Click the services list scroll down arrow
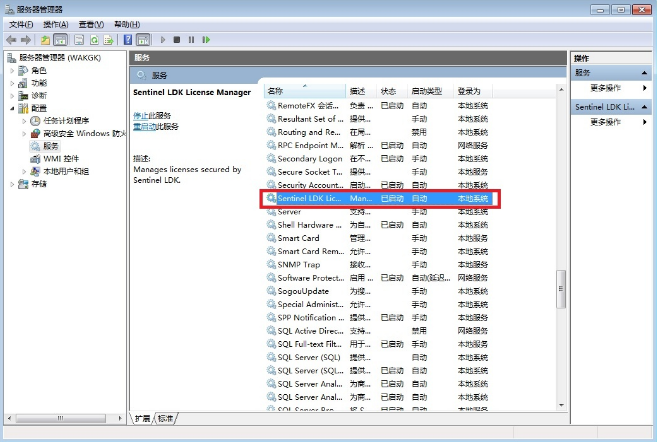 (x=561, y=406)
